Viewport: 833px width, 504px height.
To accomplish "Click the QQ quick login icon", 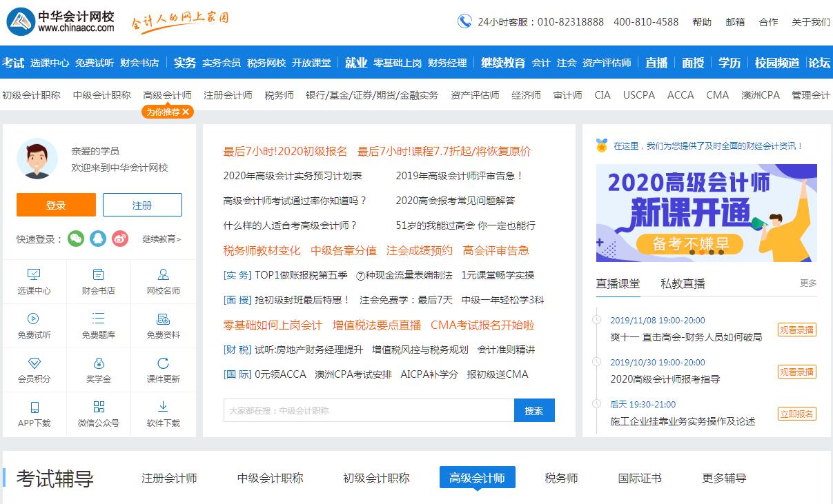I will (98, 239).
